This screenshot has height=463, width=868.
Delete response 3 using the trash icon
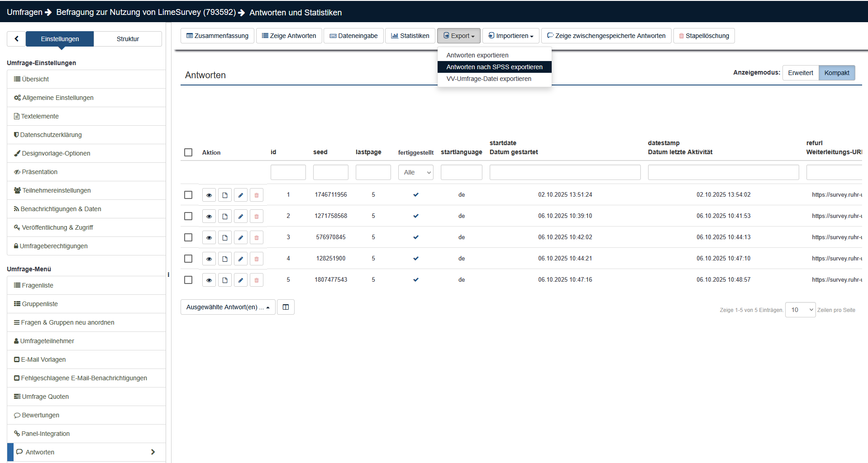257,237
